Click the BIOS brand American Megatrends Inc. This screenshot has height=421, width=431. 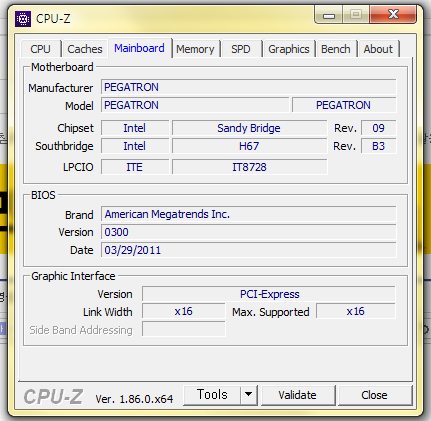point(249,214)
